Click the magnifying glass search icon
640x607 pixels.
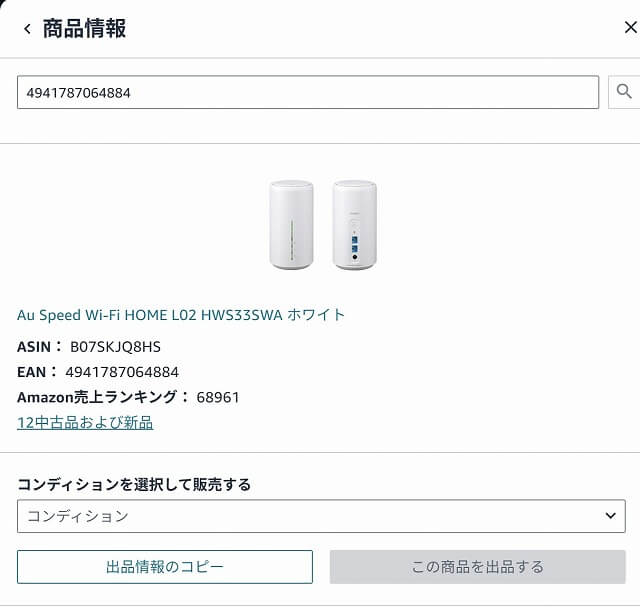pyautogui.click(x=624, y=92)
